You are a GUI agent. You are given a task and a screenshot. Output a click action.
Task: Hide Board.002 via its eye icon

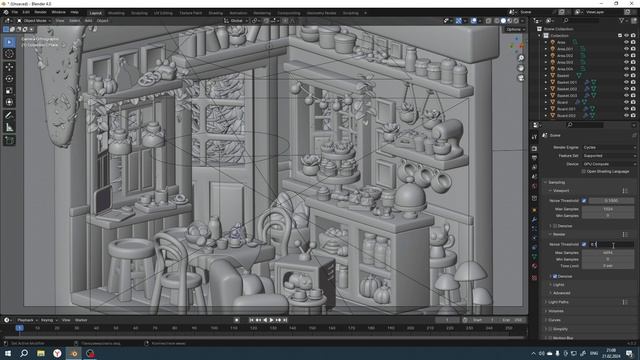coord(627,116)
